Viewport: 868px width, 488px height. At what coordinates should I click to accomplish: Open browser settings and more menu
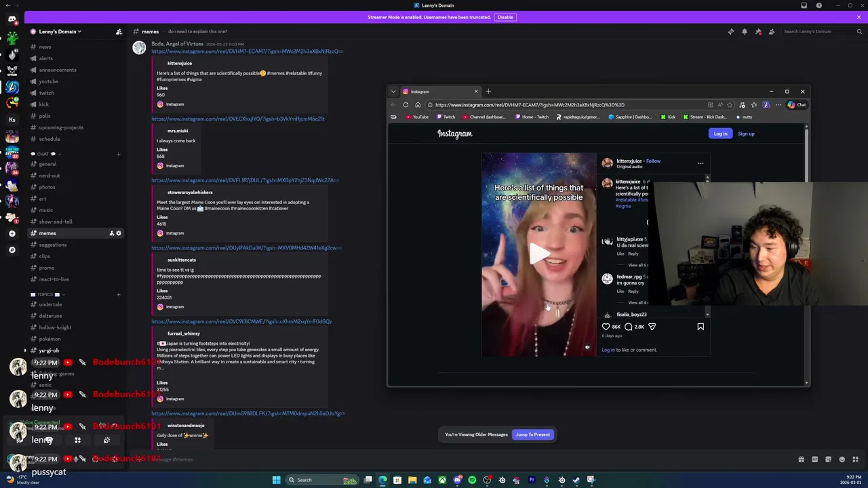coord(778,105)
